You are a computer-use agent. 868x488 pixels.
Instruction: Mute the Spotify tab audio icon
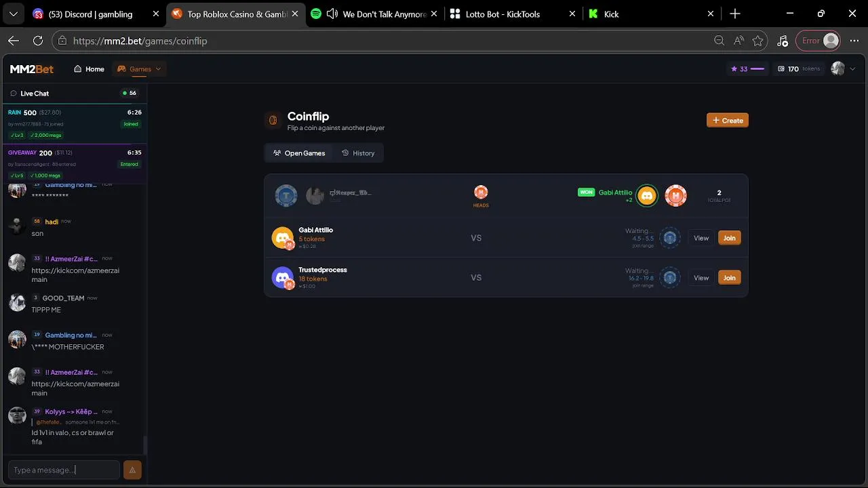pyautogui.click(x=332, y=14)
